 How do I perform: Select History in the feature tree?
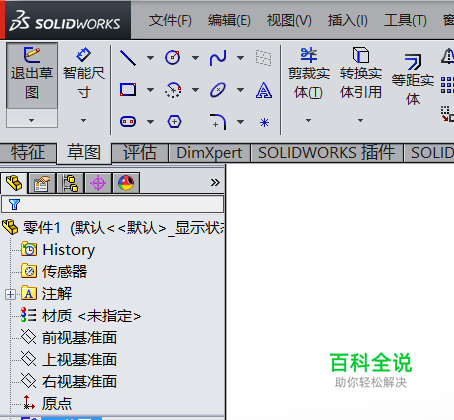58,250
